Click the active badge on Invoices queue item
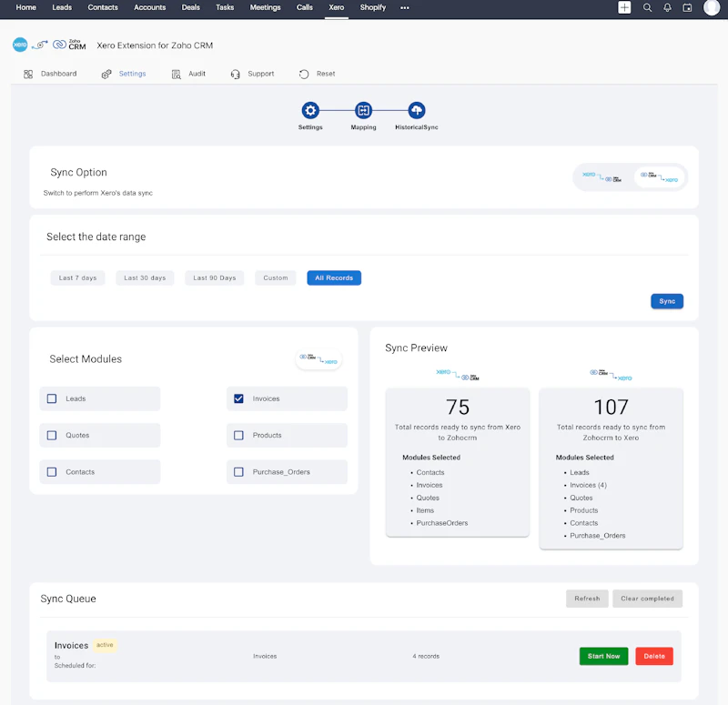 pyautogui.click(x=105, y=645)
